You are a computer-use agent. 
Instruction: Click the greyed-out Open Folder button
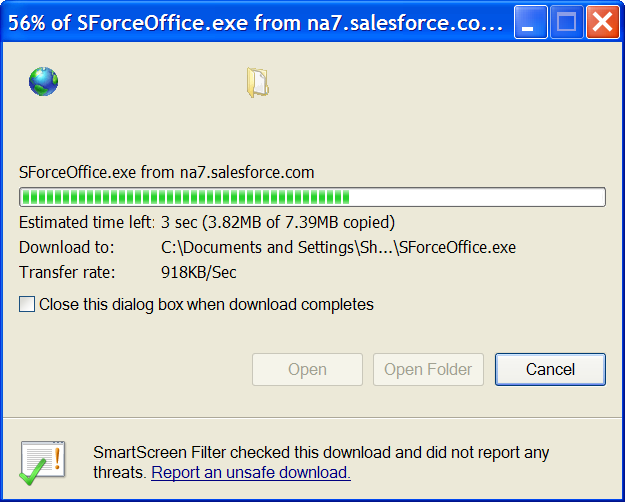[x=428, y=369]
